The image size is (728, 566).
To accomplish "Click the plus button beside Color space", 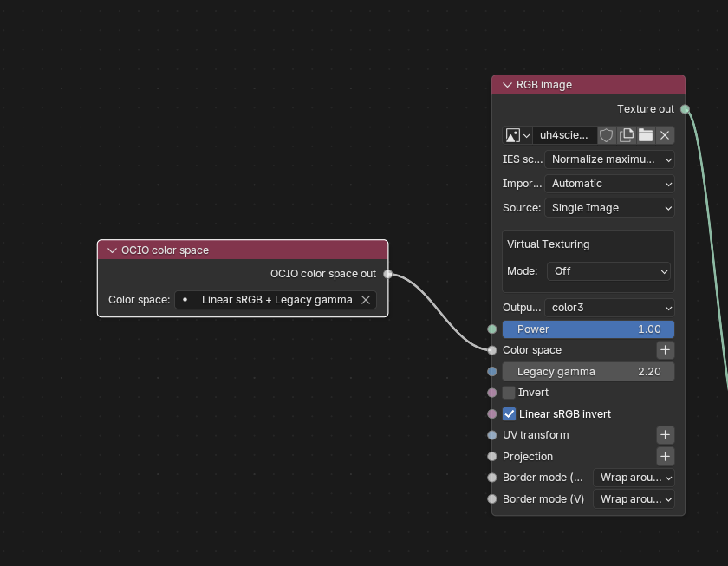I will tap(665, 350).
